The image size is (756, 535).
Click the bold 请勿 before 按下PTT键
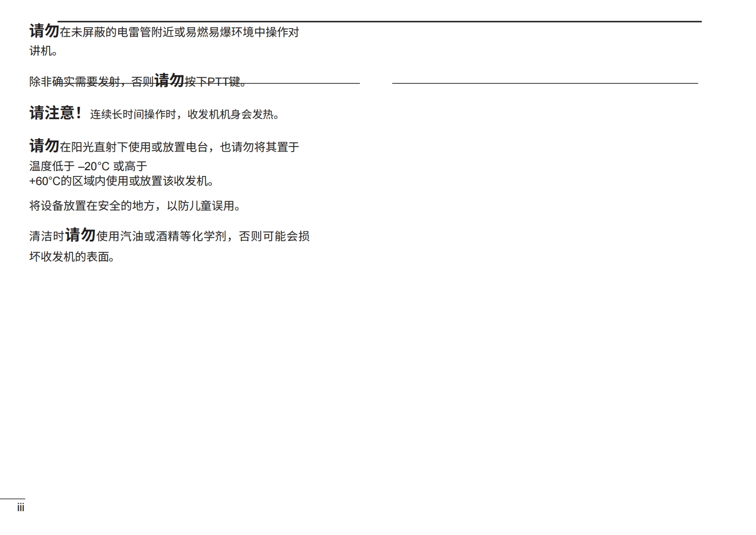click(x=169, y=80)
